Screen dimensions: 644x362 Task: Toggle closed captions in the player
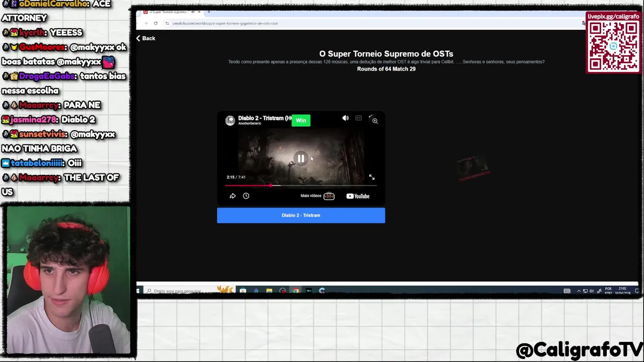coord(358,118)
